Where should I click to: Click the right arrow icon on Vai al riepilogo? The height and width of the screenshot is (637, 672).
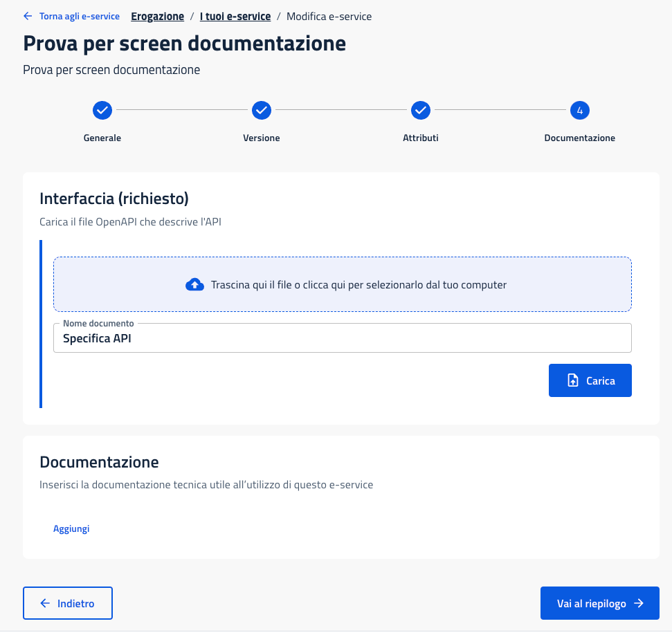639,603
